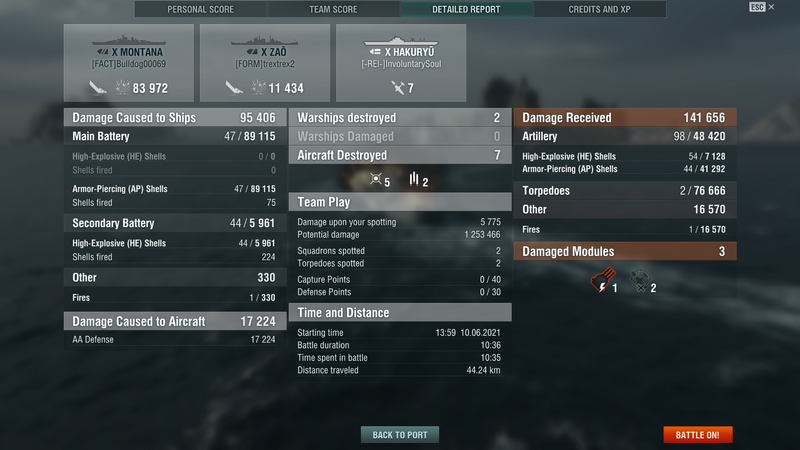This screenshot has height=450, width=800.
Task: Click the damaged AA mount module icon
Action: coord(640,281)
